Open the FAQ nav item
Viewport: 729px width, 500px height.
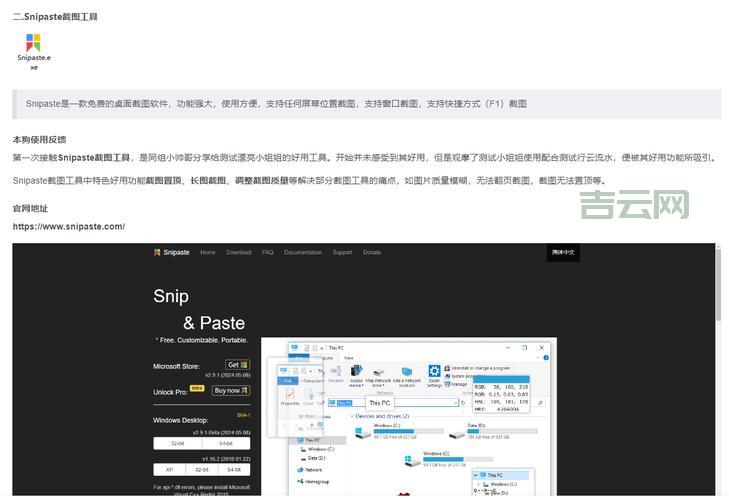[x=268, y=253]
